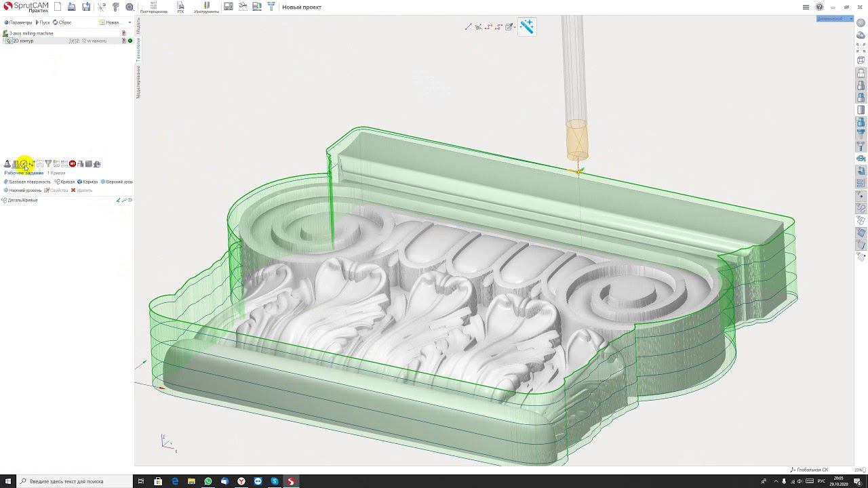Click the machine simulation icon in top toolbar
The image size is (868, 488).
pos(229,7)
